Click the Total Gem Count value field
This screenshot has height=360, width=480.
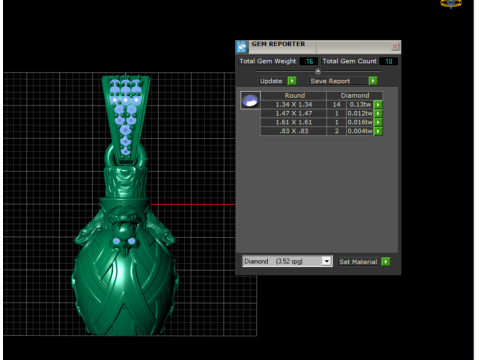(388, 61)
